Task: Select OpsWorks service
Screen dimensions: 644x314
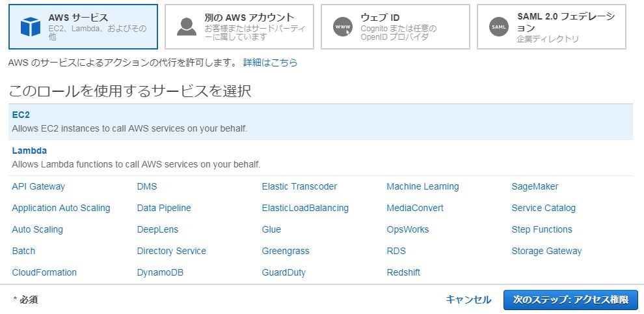Action: point(407,229)
